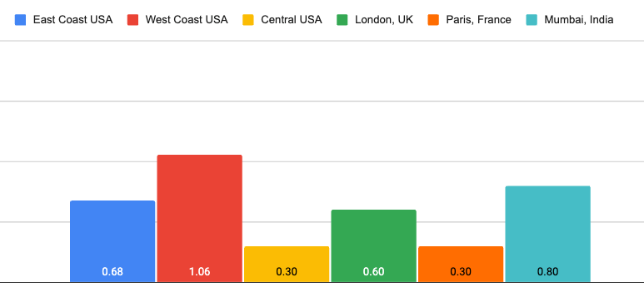Select the East Coast USA legend label
This screenshot has height=302, width=644.
(72, 20)
